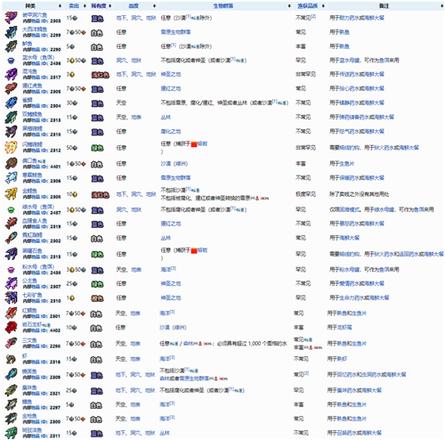
Task: Click the green fish sprite, ID 2313
Action: (x=11, y=117)
